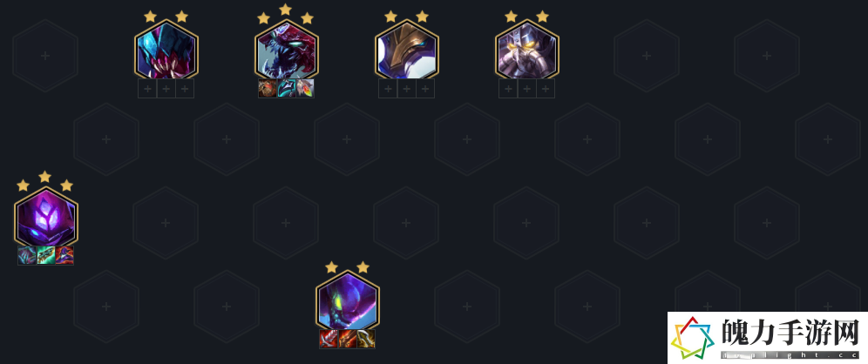
Task: Open the brown armor item on Cho'Gath
Action: tap(268, 89)
